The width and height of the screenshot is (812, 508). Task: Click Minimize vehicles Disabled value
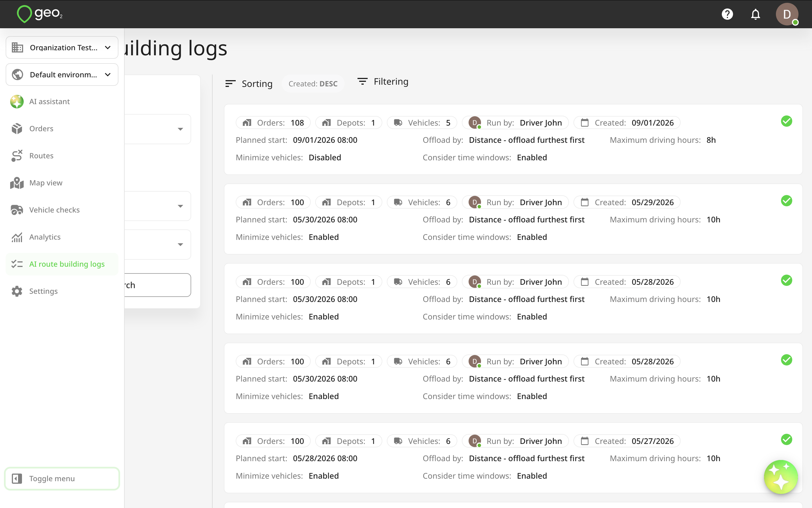(x=325, y=157)
